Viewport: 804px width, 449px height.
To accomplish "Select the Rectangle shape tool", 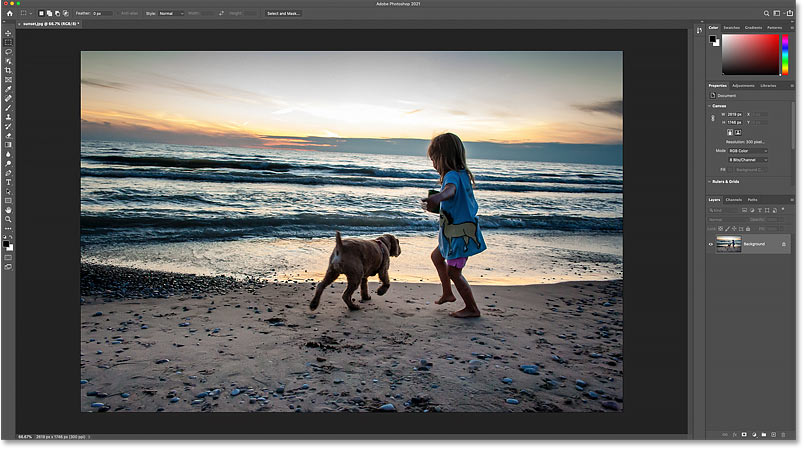I will point(8,200).
